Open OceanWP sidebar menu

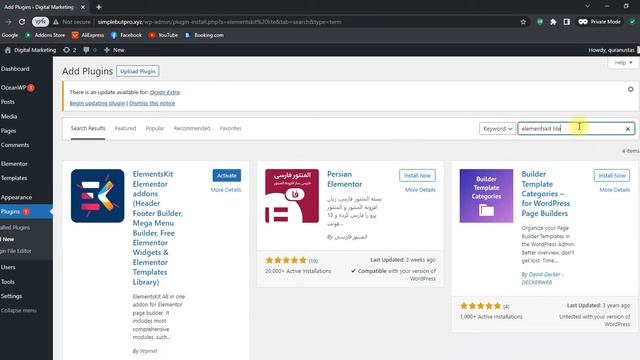tap(17, 88)
